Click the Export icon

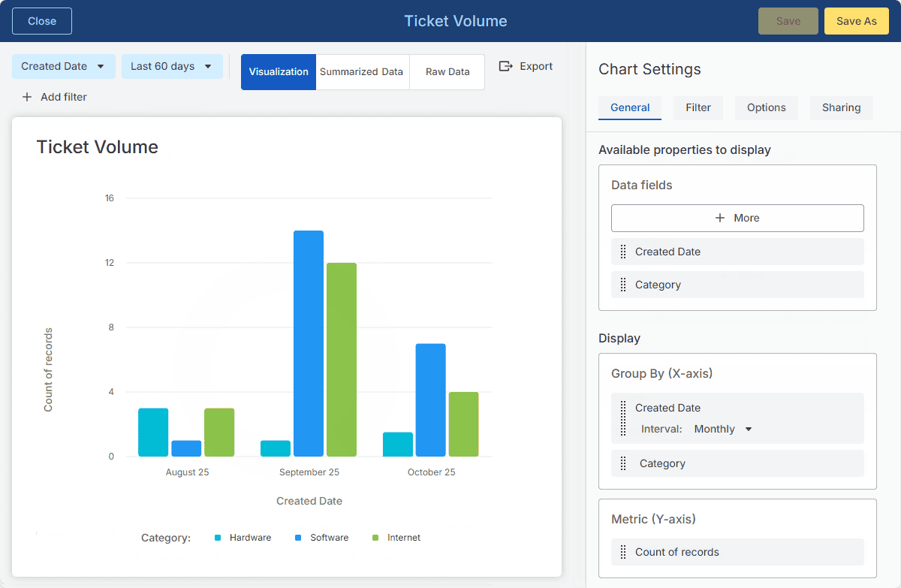tap(506, 66)
